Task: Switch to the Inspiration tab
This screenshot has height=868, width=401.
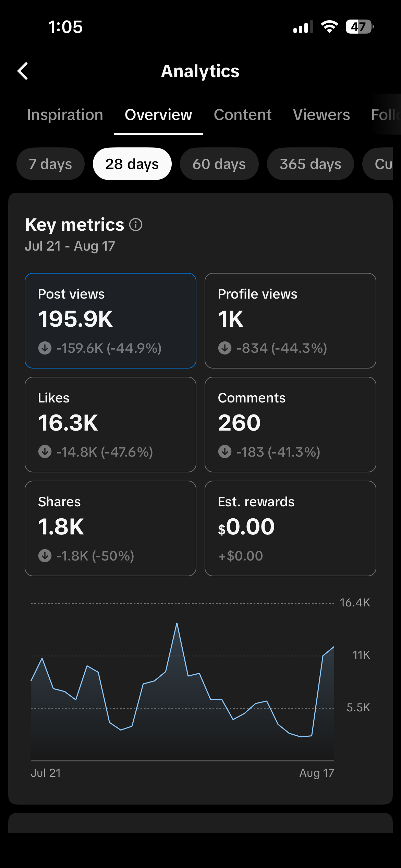Action: pos(65,115)
